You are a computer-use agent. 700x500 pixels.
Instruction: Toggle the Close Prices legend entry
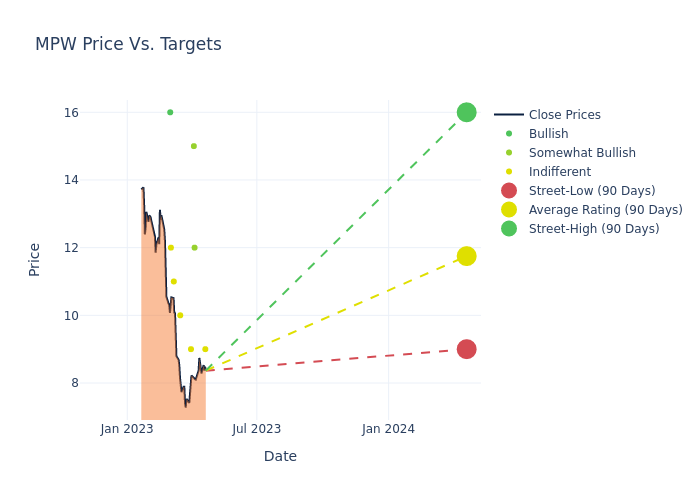click(x=564, y=115)
